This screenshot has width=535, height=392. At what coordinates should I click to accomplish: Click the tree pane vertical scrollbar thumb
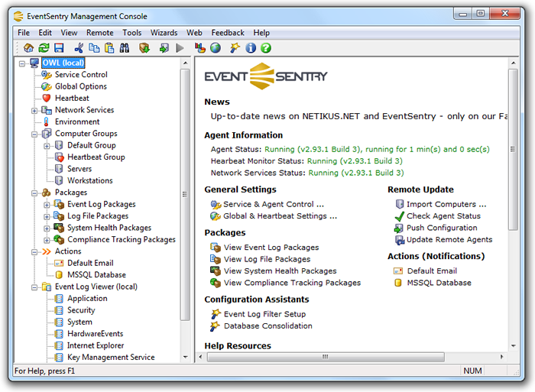click(x=185, y=195)
